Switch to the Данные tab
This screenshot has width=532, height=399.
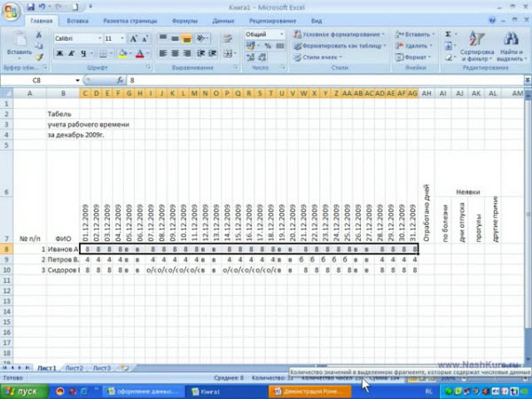(x=223, y=20)
